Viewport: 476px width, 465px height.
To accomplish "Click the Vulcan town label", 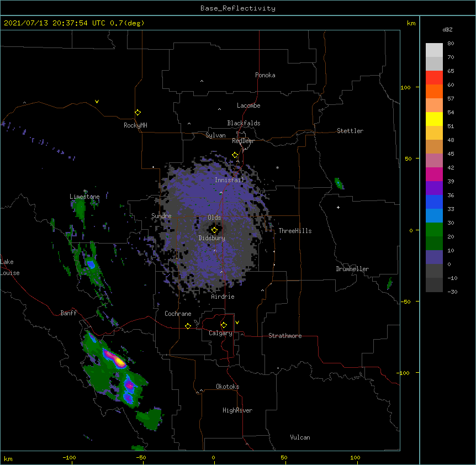I will point(300,437).
